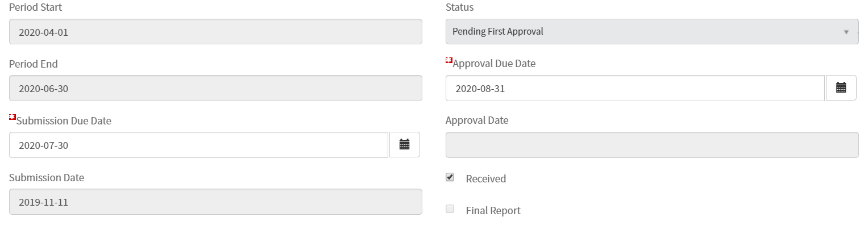Viewport: 868px width, 225px height.
Task: Select the Period End field showing 2020-06-30
Action: pos(215,89)
